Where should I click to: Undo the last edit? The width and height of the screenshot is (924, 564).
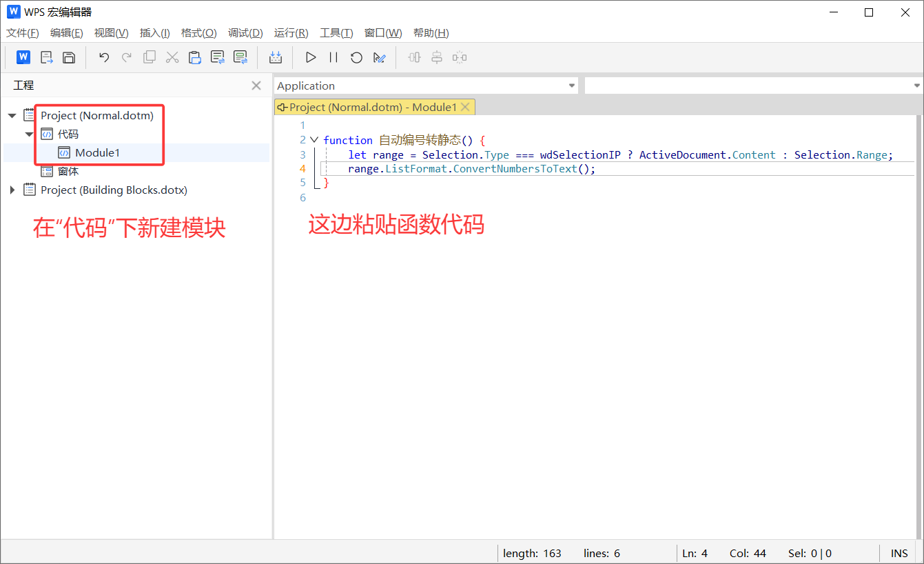click(x=104, y=57)
